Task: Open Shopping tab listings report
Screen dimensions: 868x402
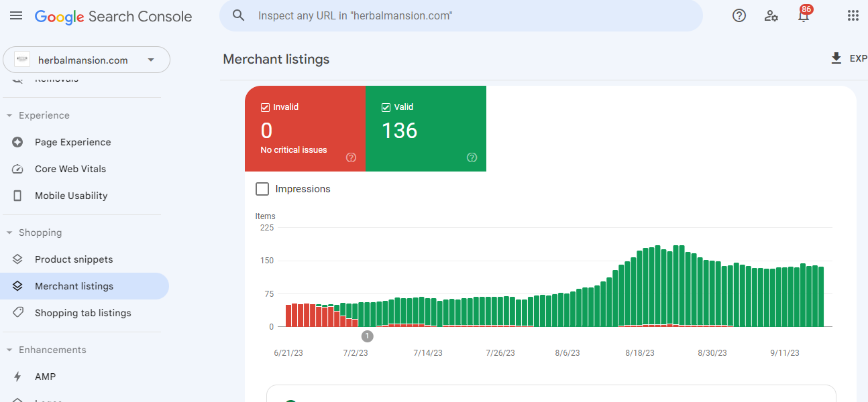Action: coord(85,313)
